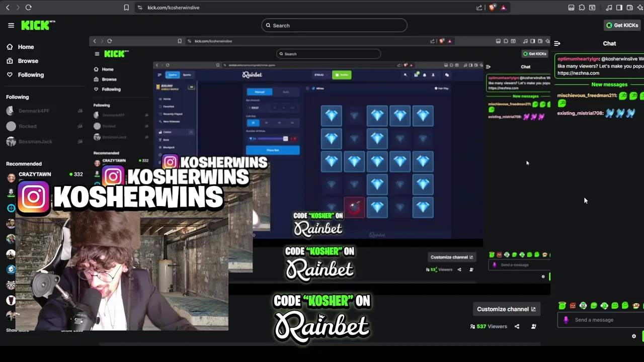Click the purple microphone icon in message box
This screenshot has width=644, height=362.
(566, 320)
